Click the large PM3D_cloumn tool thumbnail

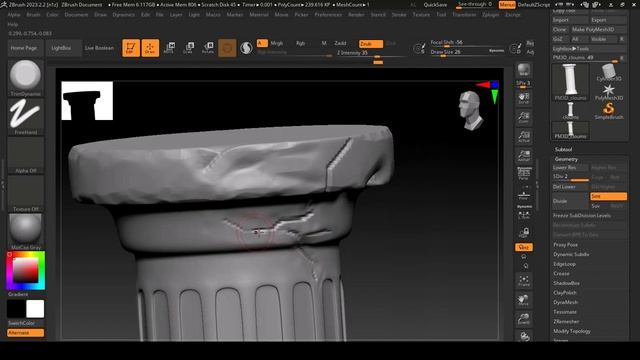(570, 82)
